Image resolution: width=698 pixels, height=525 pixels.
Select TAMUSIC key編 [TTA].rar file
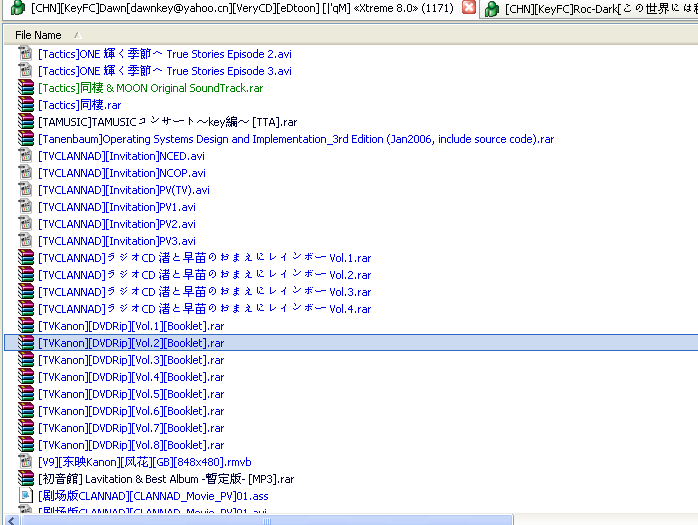point(167,122)
